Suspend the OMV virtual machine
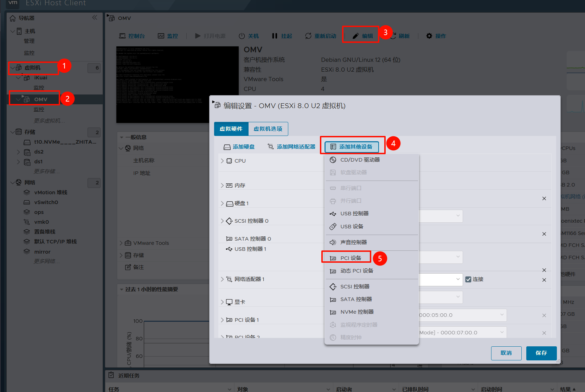Screen dimensions: 585x392 click(282, 36)
